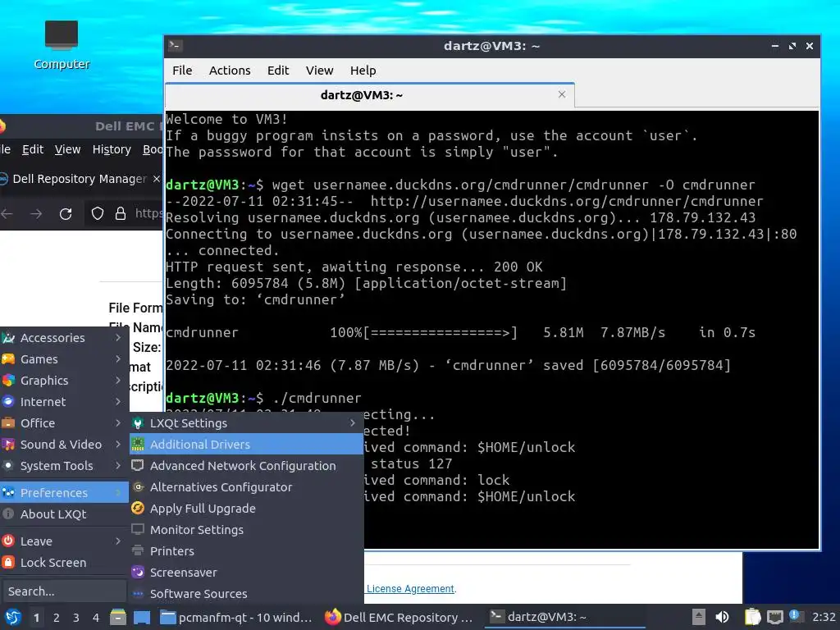
Task: Focus the start menu Search field
Action: (64, 591)
